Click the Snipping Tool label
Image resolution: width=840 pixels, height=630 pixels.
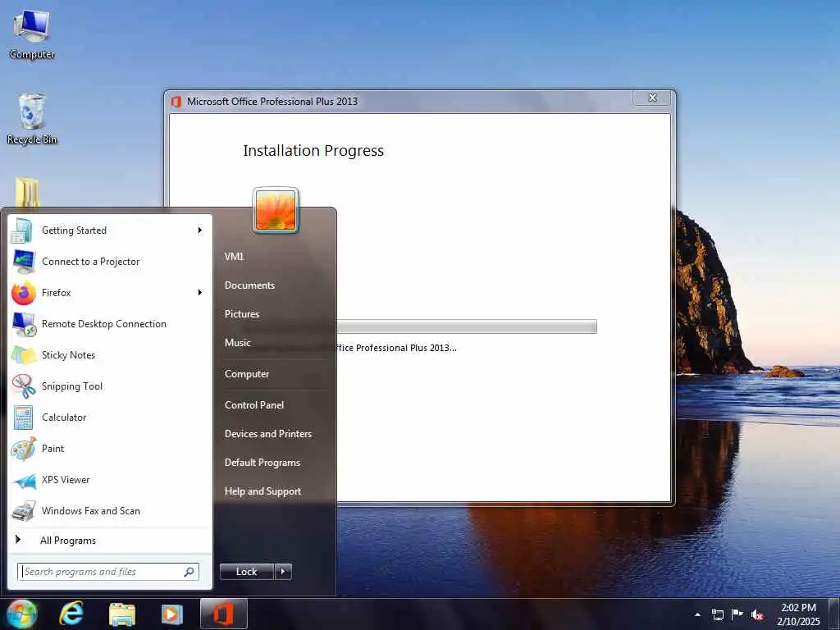(72, 386)
